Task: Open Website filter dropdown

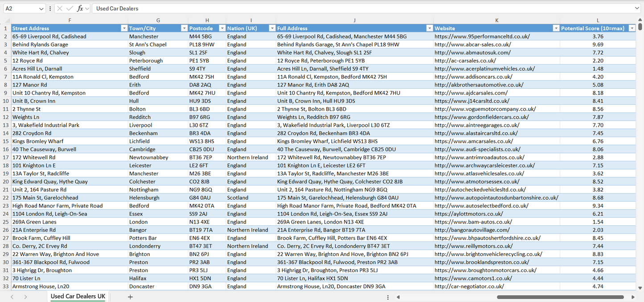Action: [x=556, y=28]
